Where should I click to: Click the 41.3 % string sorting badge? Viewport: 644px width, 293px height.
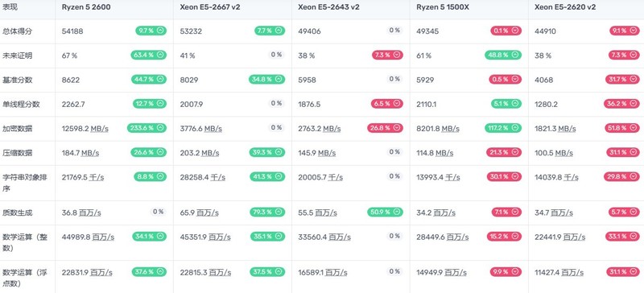pos(267,177)
